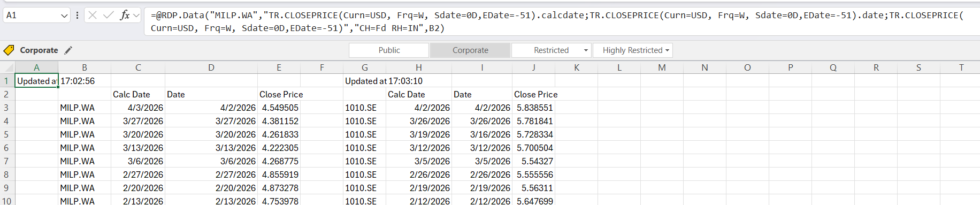Click close price 4.222305
Image resolution: width=980 pixels, height=205 pixels.
pos(279,148)
